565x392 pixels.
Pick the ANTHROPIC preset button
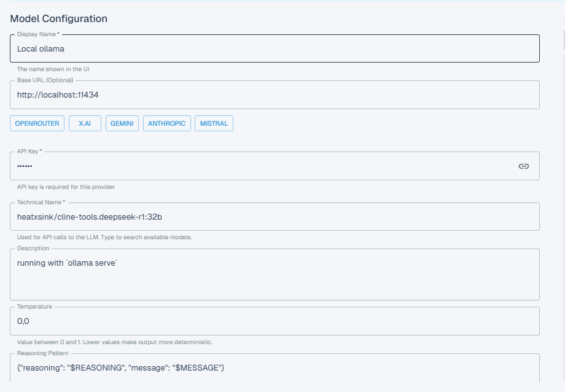167,123
